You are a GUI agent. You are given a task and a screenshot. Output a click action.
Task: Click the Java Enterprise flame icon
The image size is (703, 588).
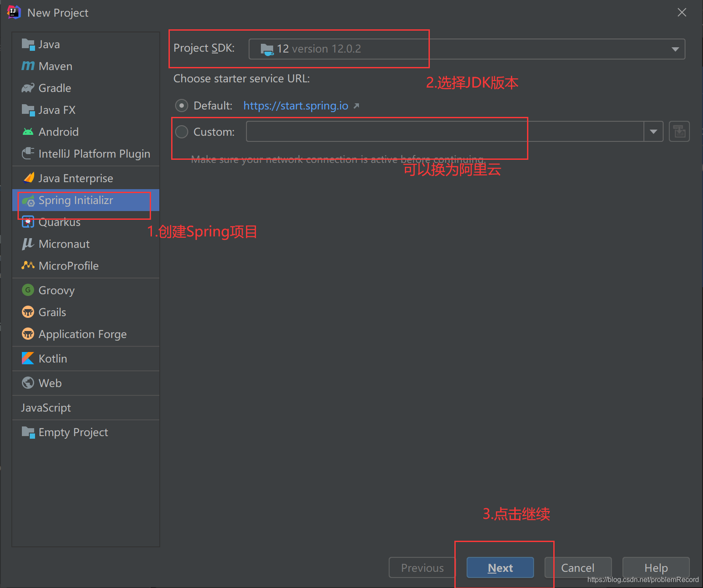[29, 178]
